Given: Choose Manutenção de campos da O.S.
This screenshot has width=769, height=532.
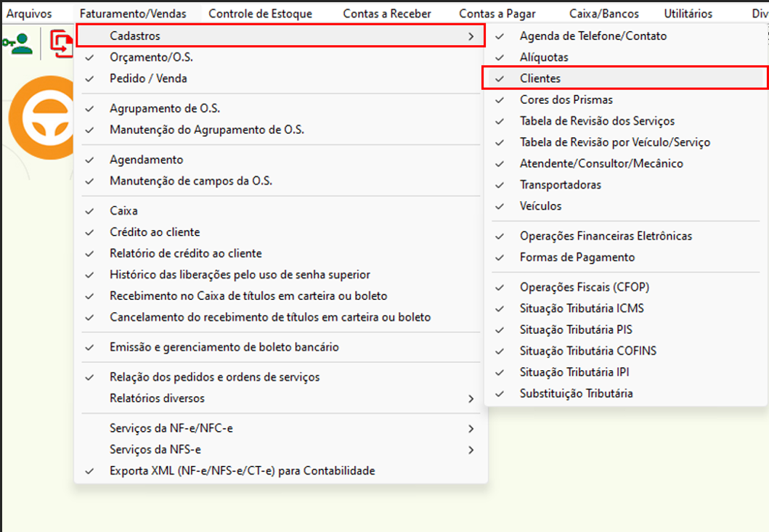Looking at the screenshot, I should click(280, 181).
